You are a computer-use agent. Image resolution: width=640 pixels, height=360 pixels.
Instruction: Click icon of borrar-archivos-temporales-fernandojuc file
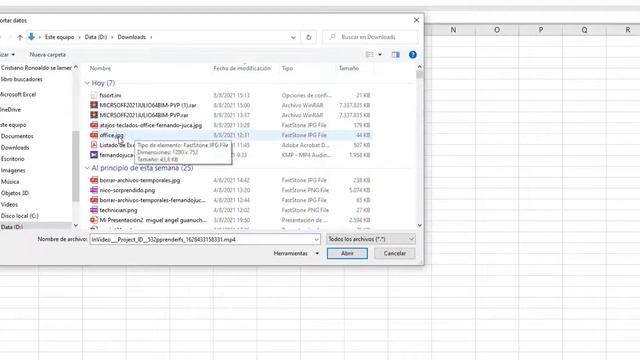coord(94,200)
